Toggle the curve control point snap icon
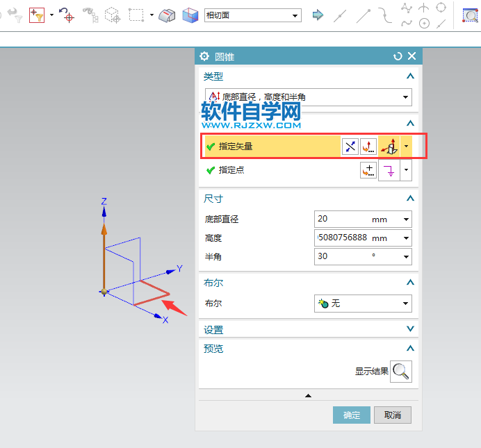 (384, 15)
